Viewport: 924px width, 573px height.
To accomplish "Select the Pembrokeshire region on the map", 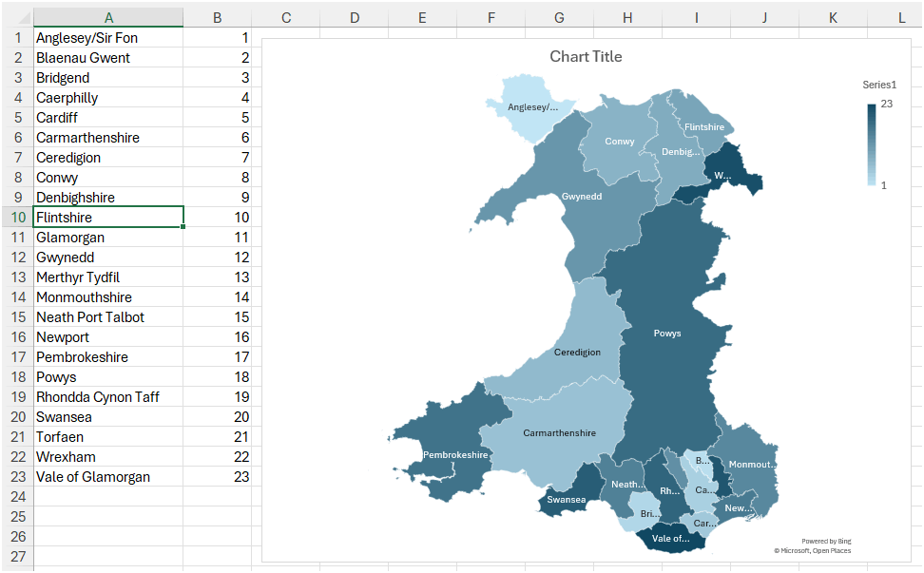I will 457,455.
